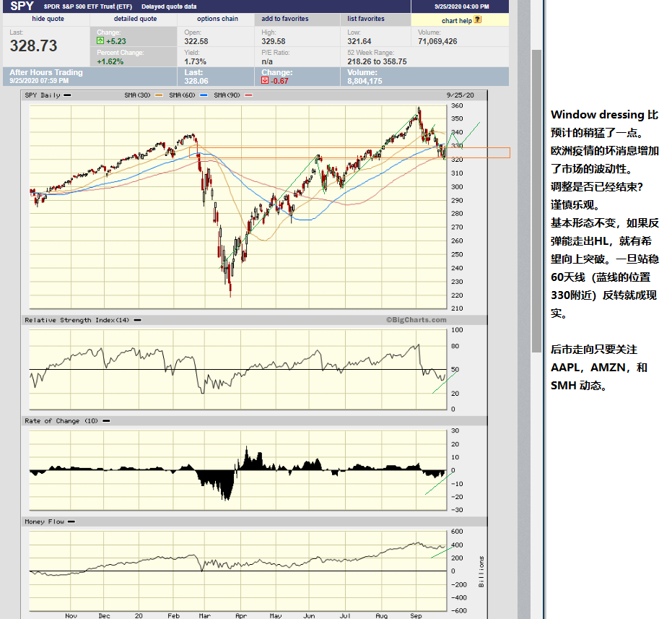Click the SMA(30) legend entry
This screenshot has height=619, width=672.
tap(137, 95)
